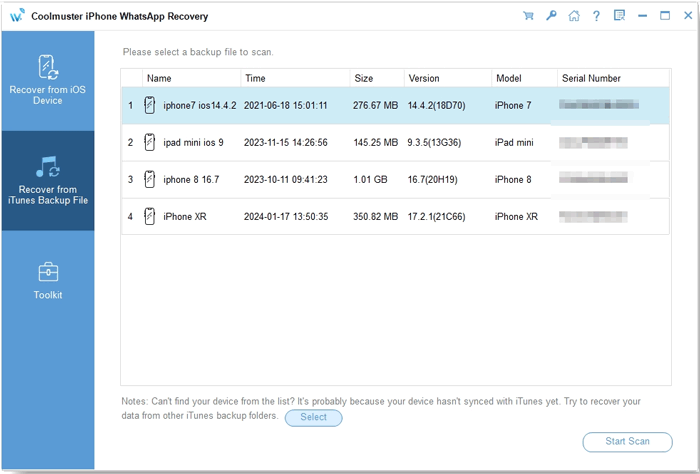The image size is (700, 474).
Task: Click size value 350.82 MB
Action: (375, 216)
